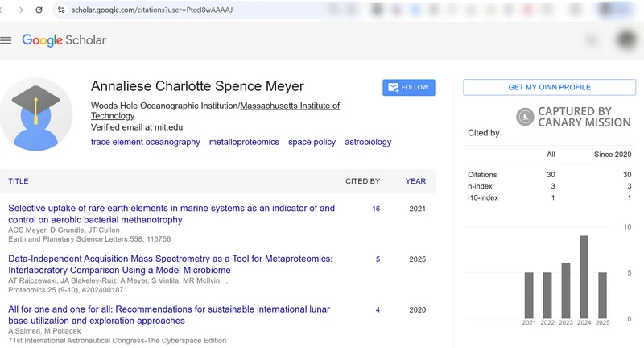View the 4 citations of lunar paper
Viewport: 644px width, 348px height.
point(378,310)
